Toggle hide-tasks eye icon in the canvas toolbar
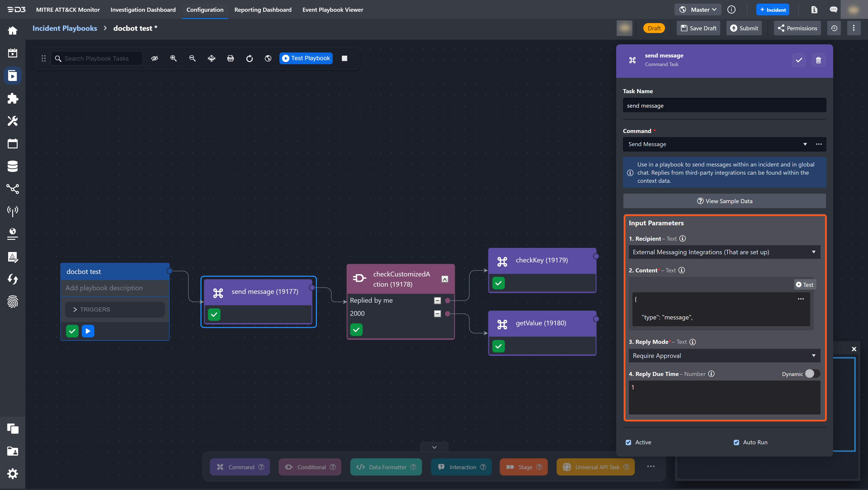Image resolution: width=868 pixels, height=490 pixels. pos(155,58)
